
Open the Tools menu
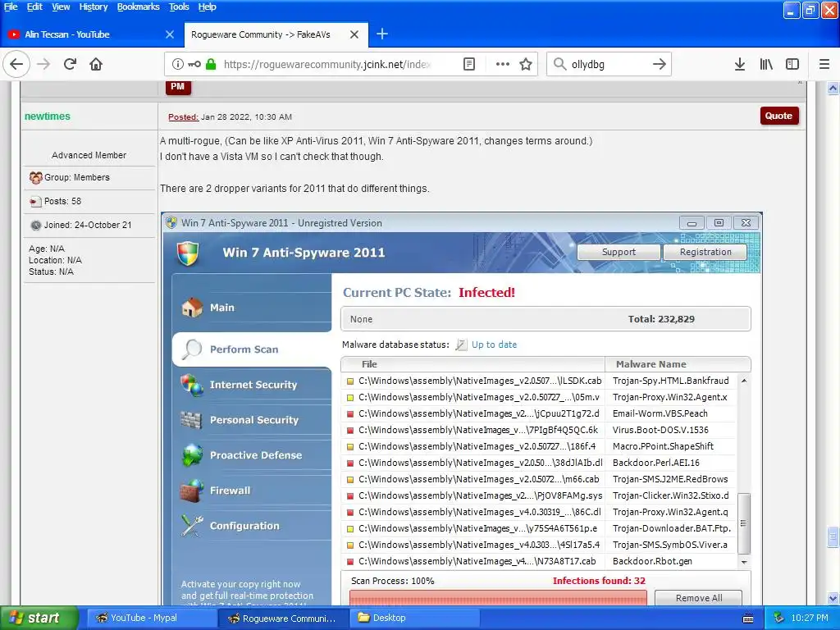pyautogui.click(x=179, y=7)
